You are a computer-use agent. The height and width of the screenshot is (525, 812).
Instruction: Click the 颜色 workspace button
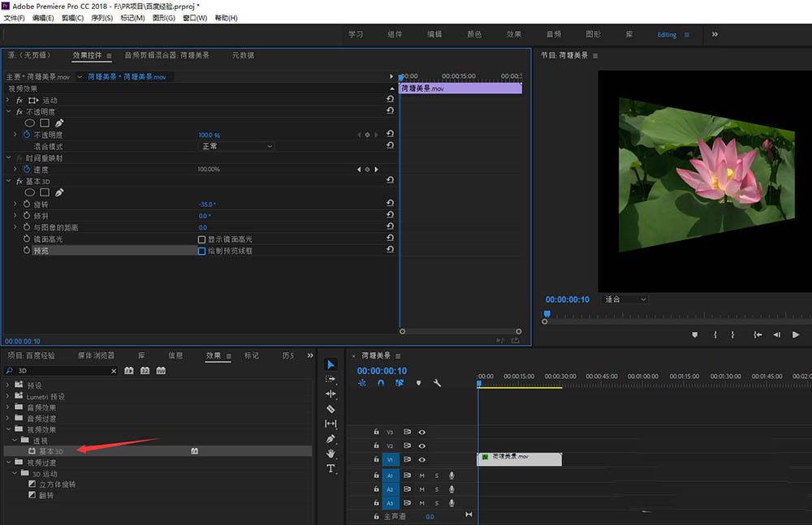click(x=474, y=35)
